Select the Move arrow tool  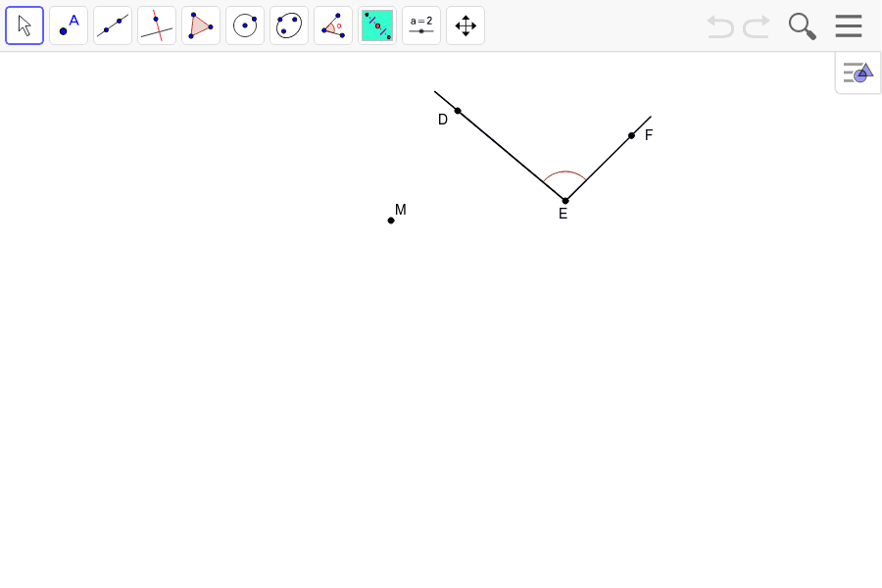click(24, 25)
